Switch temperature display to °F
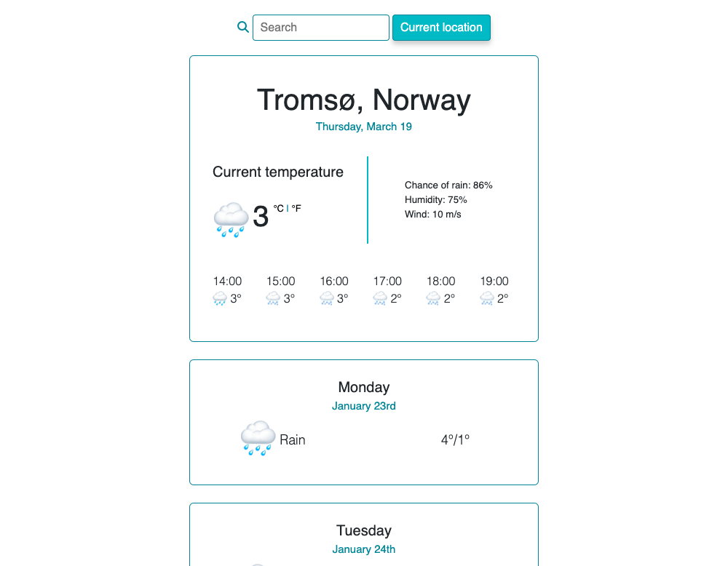The width and height of the screenshot is (728, 566). 296,208
